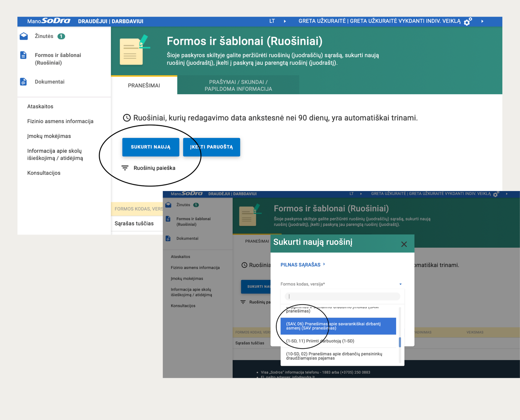This screenshot has width=520, height=420.
Task: Click the document icon beside Formos ir šablonai in upper sidebar
Action: click(x=23, y=55)
